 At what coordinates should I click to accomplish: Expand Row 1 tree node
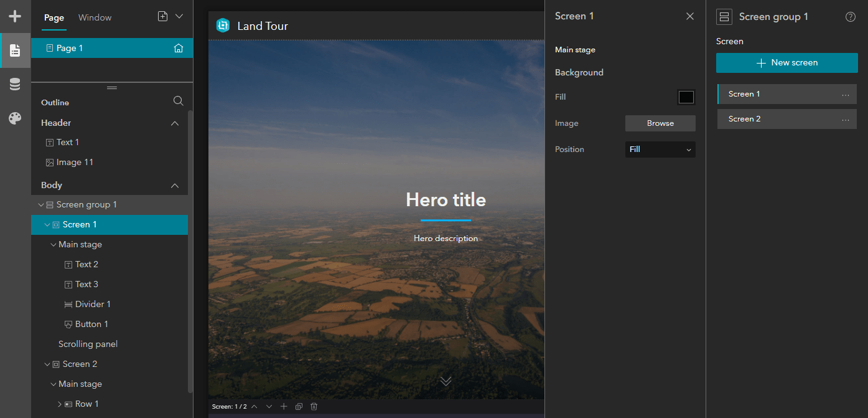click(60, 404)
